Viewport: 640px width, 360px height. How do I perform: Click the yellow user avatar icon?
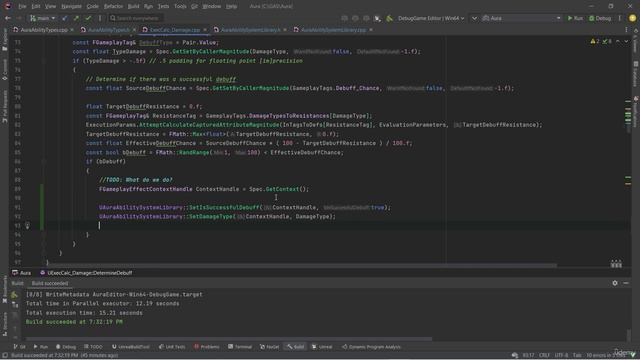632,18
